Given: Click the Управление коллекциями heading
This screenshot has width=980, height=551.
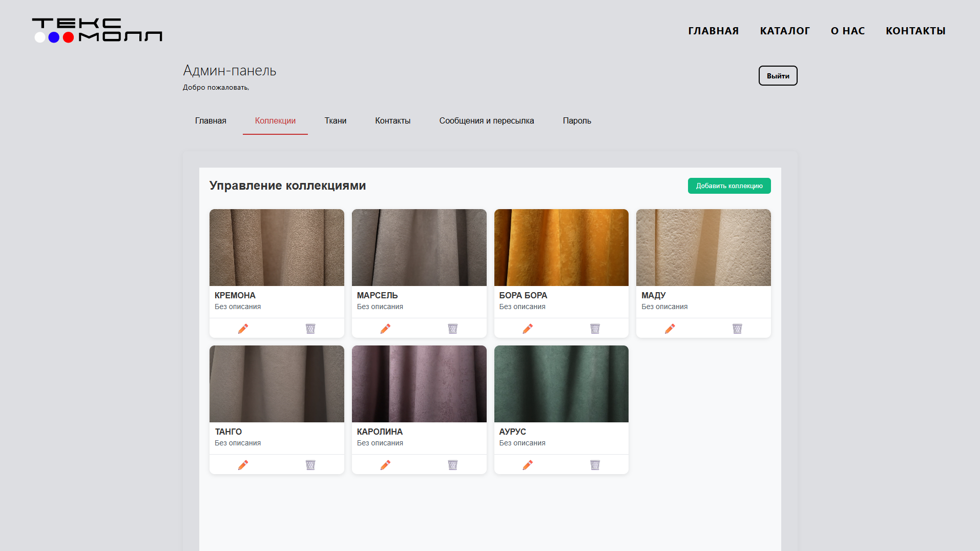Looking at the screenshot, I should [287, 186].
